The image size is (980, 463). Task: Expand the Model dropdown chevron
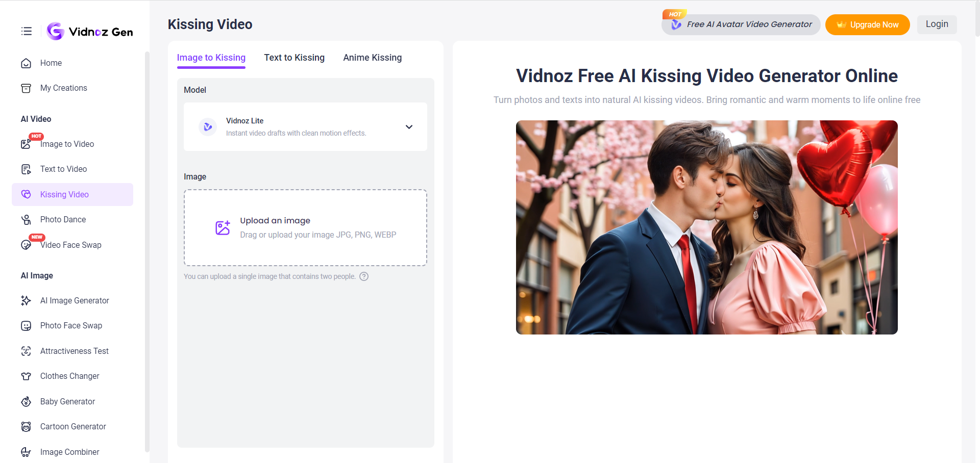tap(409, 127)
